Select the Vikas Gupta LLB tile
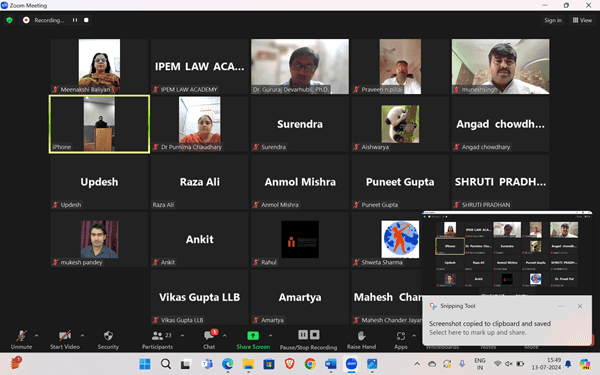This screenshot has height=375, width=600. pyautogui.click(x=199, y=297)
